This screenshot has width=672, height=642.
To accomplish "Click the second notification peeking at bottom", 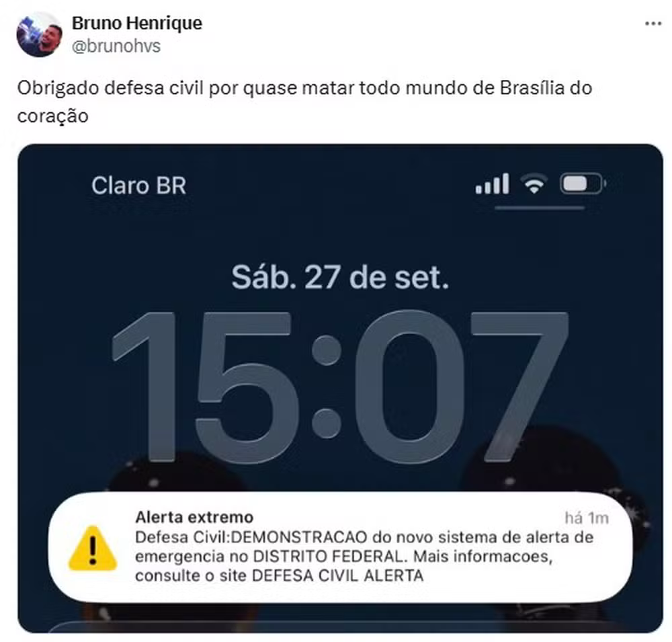I will (x=340, y=627).
